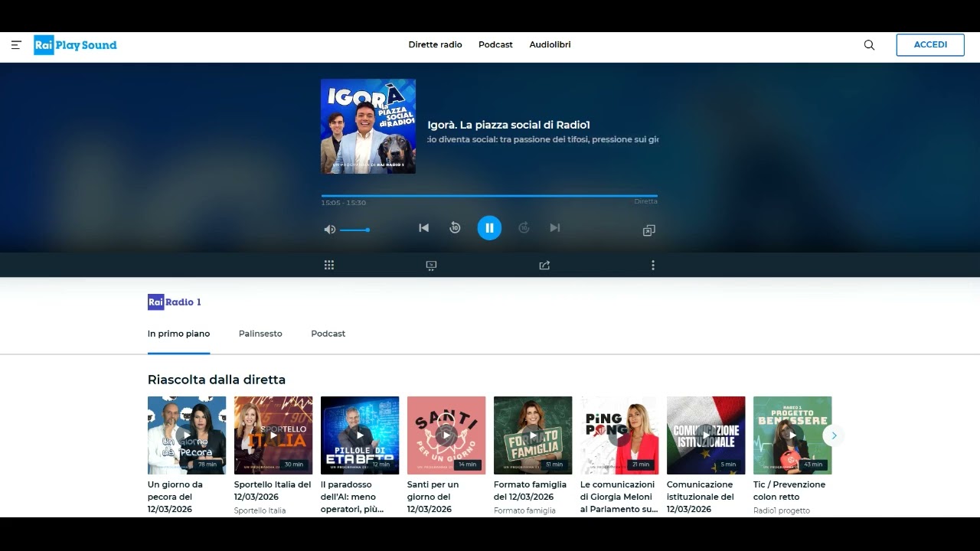Viewport: 980px width, 551px height.
Task: Mute the volume speaker icon
Action: (330, 230)
